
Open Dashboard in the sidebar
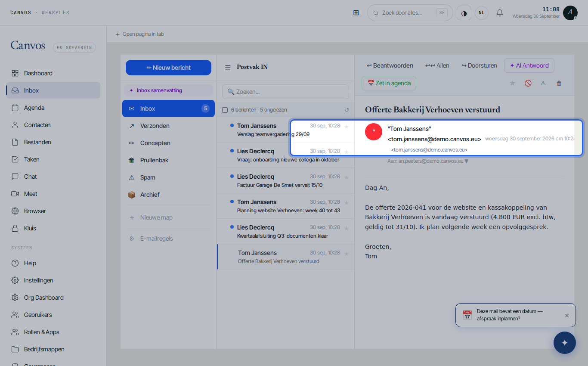pos(53,73)
